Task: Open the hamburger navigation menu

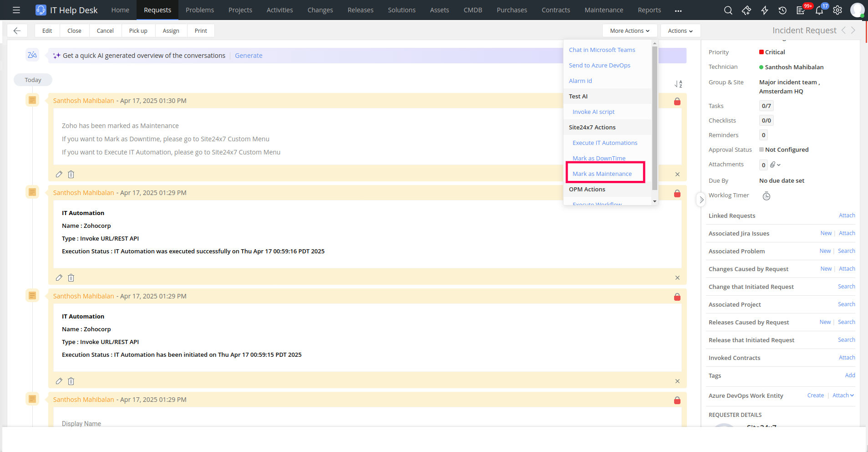Action: (x=16, y=10)
